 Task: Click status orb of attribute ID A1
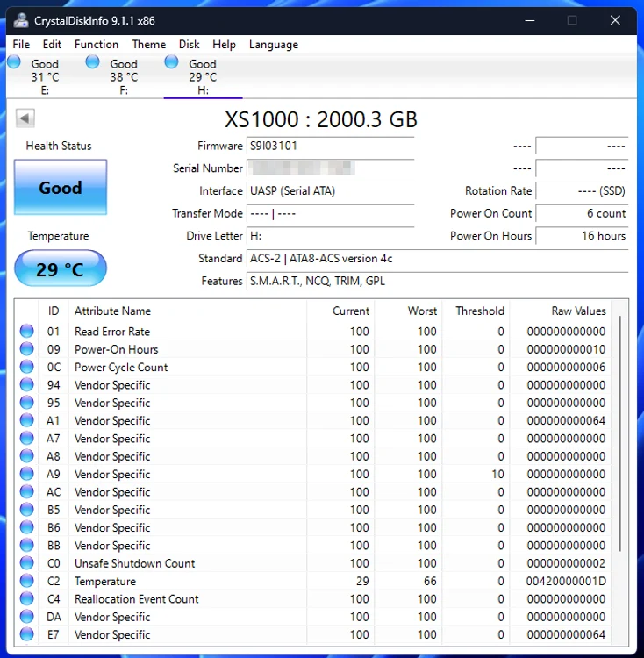click(x=27, y=420)
